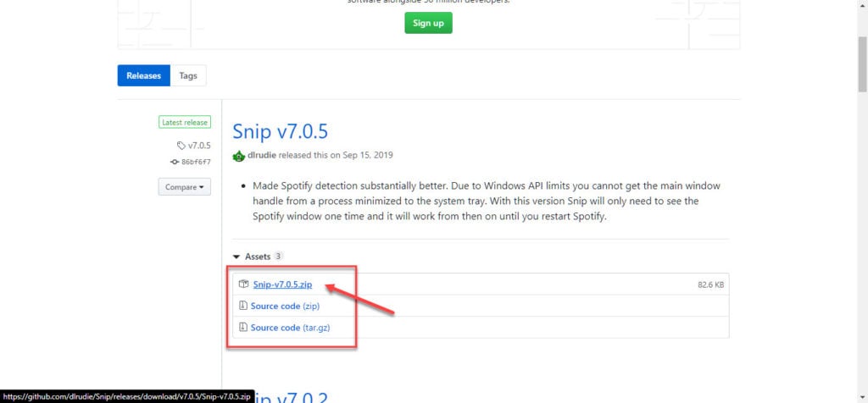Click the 'released this on Sep 15, 2019' text
868x403 pixels.
coord(336,155)
